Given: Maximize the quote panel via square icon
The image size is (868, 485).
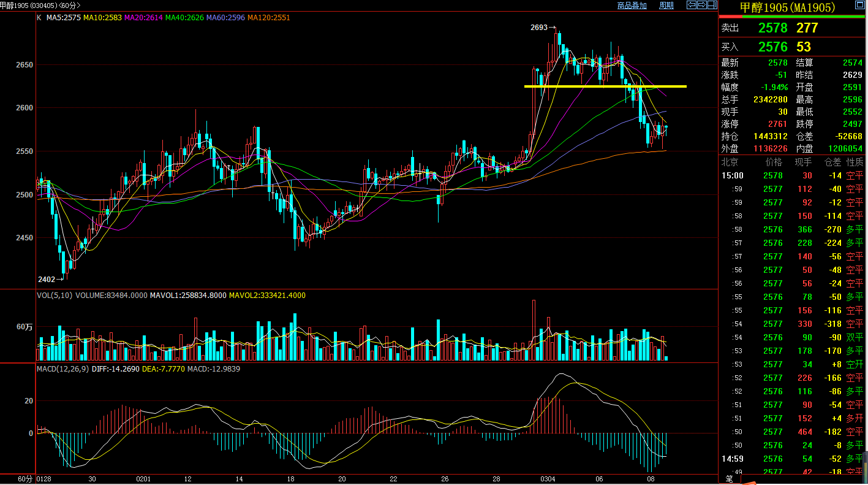Looking at the screenshot, I should tap(861, 5).
